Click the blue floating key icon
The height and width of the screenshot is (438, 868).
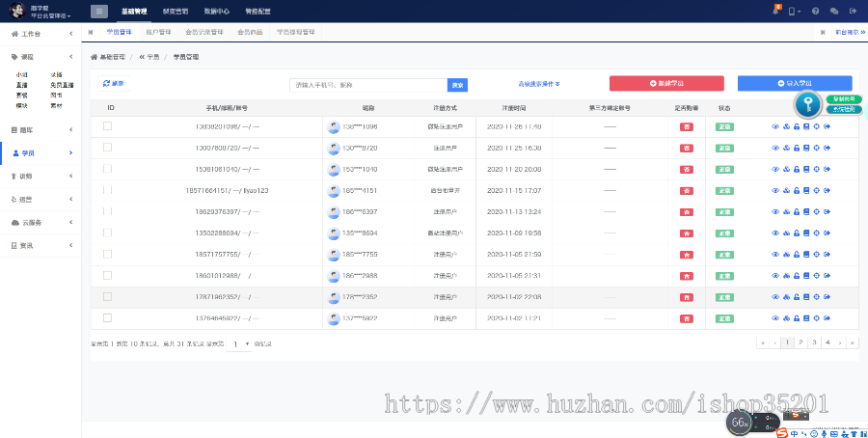click(x=807, y=104)
